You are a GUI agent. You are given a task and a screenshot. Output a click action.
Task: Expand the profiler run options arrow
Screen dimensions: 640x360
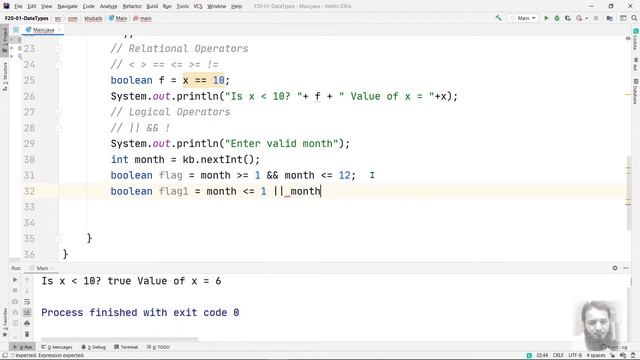click(587, 18)
